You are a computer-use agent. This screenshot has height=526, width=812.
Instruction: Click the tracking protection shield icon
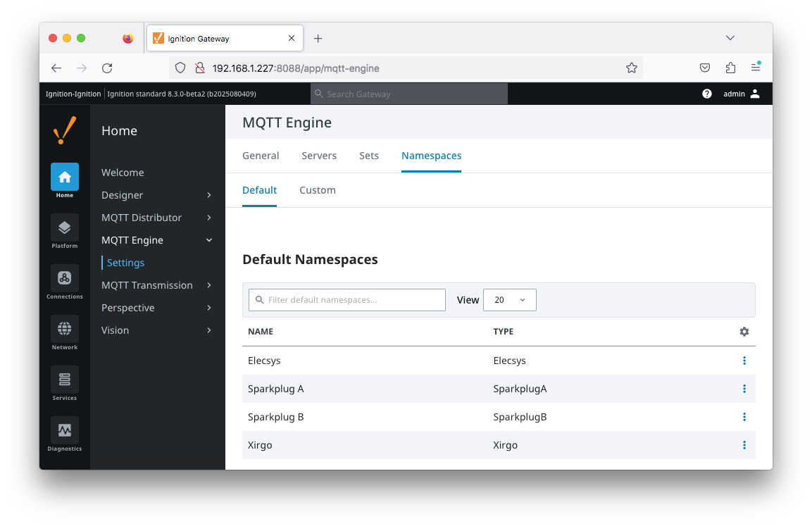(180, 68)
